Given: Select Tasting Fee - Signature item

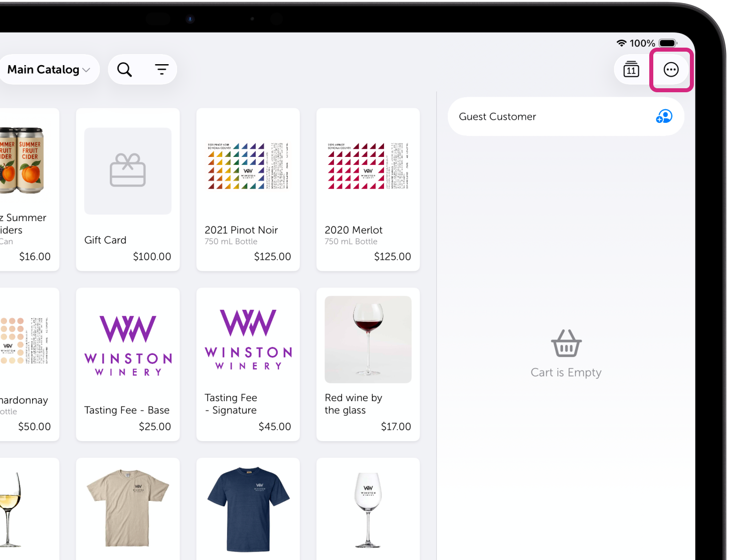Looking at the screenshot, I should (248, 364).
